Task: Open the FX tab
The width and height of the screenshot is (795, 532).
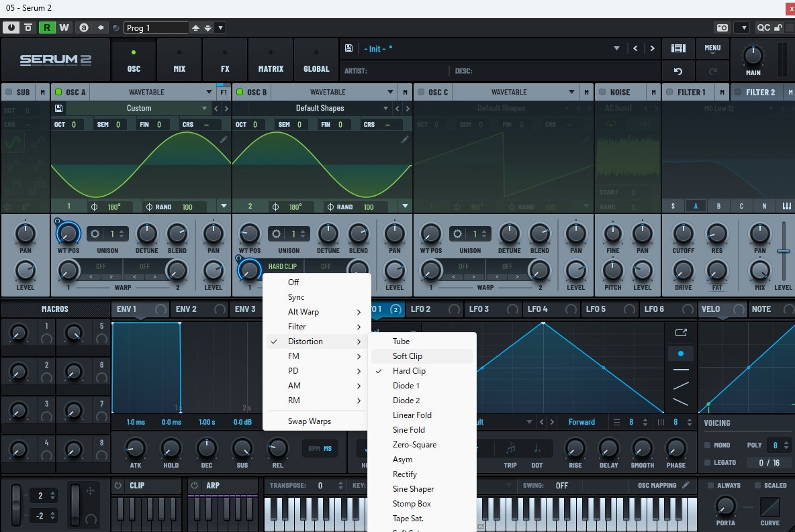Action: pyautogui.click(x=225, y=60)
